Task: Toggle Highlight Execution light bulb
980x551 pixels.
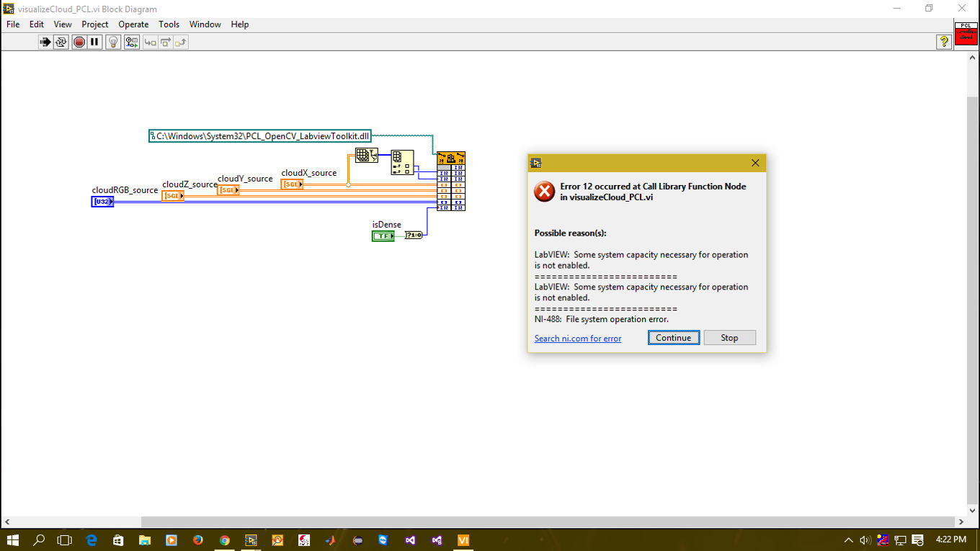Action: tap(113, 42)
